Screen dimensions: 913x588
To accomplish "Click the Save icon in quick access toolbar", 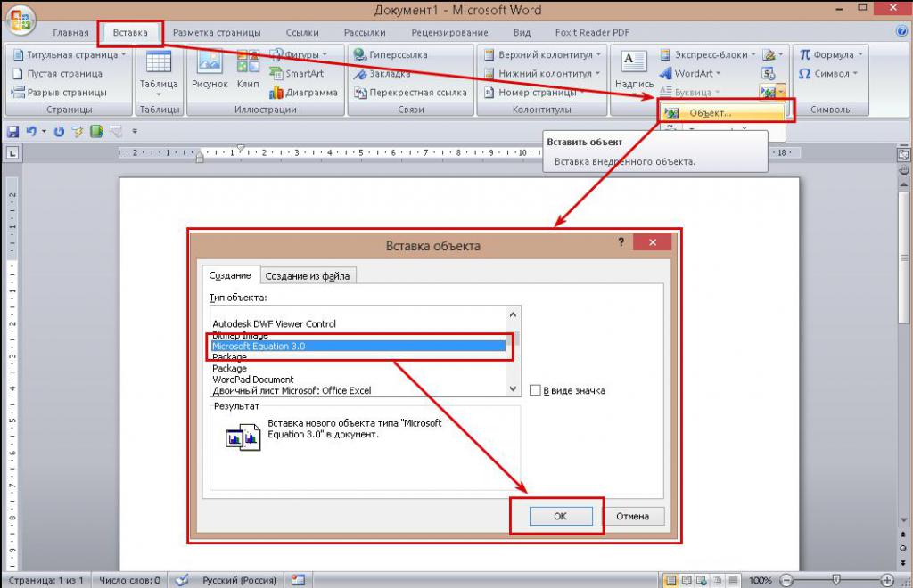I will click(x=13, y=131).
